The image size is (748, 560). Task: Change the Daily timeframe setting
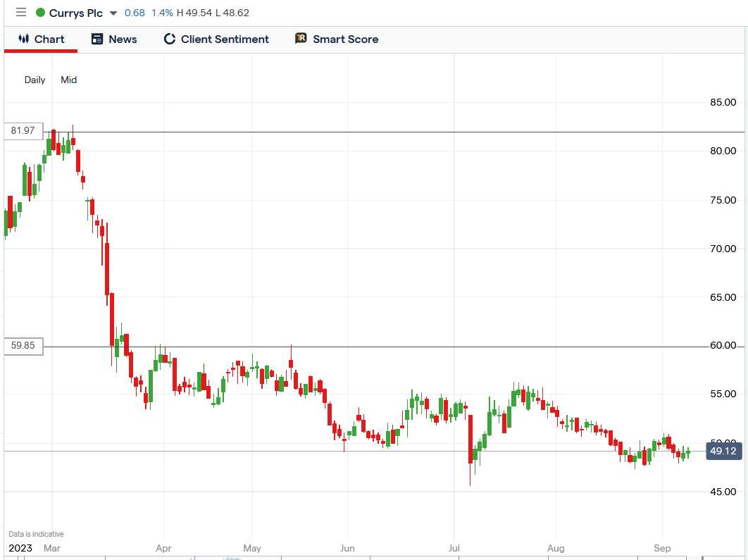[35, 80]
